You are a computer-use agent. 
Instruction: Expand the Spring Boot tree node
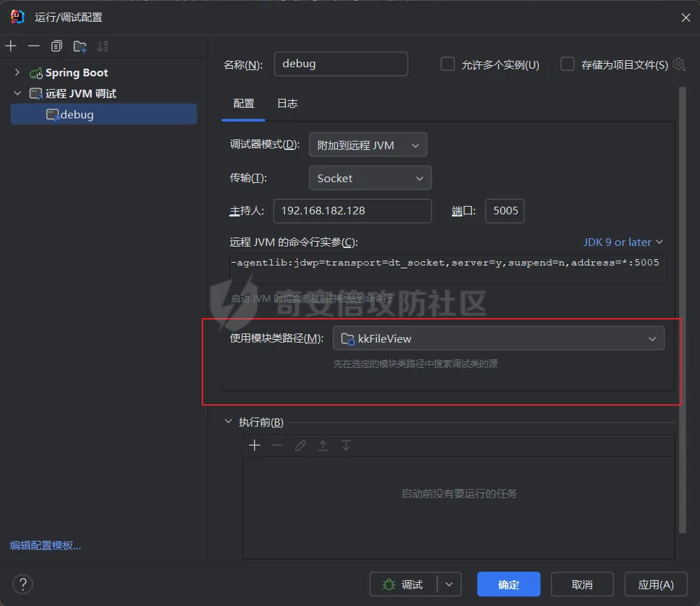[x=18, y=73]
